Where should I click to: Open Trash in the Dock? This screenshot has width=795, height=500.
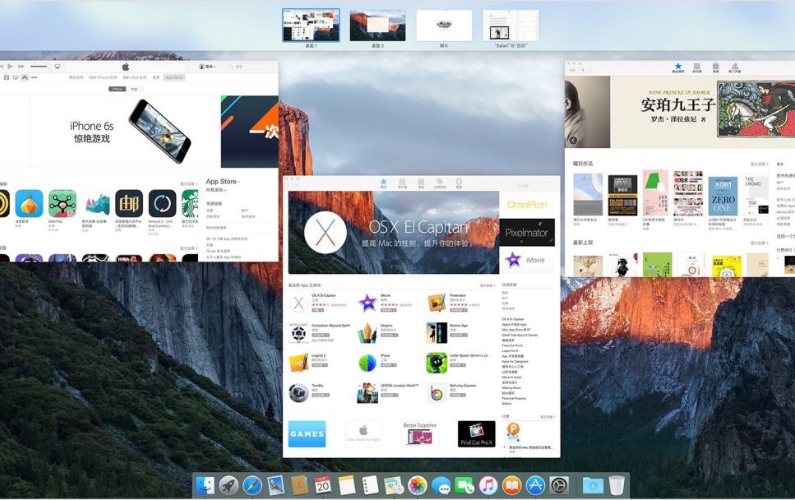pyautogui.click(x=617, y=485)
